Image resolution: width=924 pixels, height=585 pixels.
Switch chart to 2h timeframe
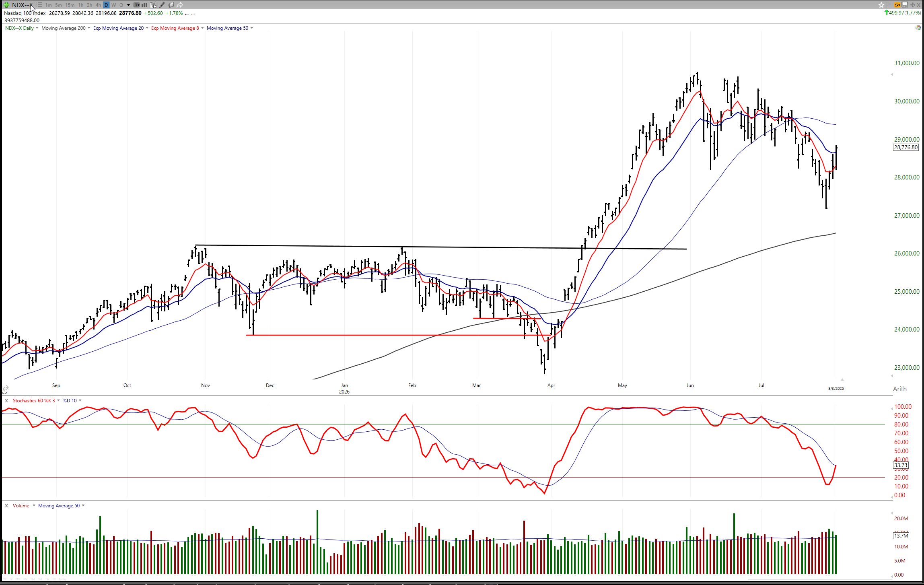pyautogui.click(x=89, y=5)
